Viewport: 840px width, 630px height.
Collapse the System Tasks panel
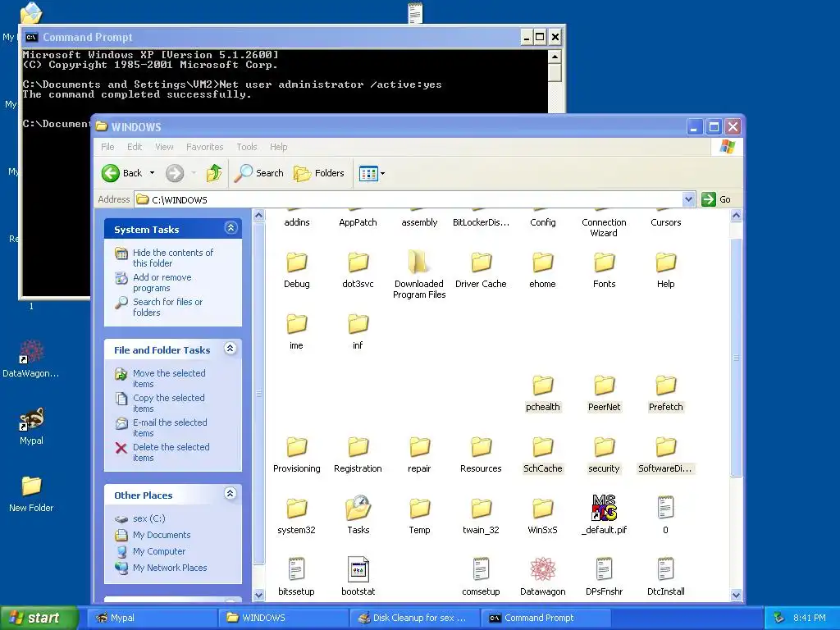(231, 228)
